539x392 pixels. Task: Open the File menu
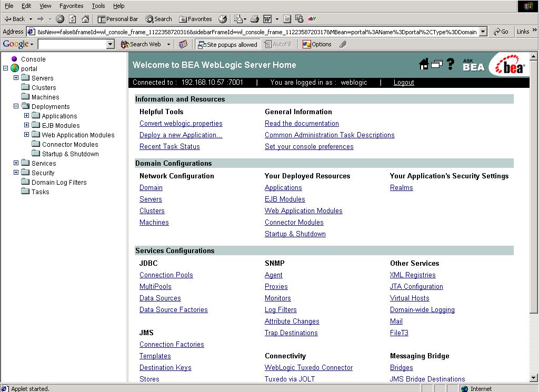[9, 6]
